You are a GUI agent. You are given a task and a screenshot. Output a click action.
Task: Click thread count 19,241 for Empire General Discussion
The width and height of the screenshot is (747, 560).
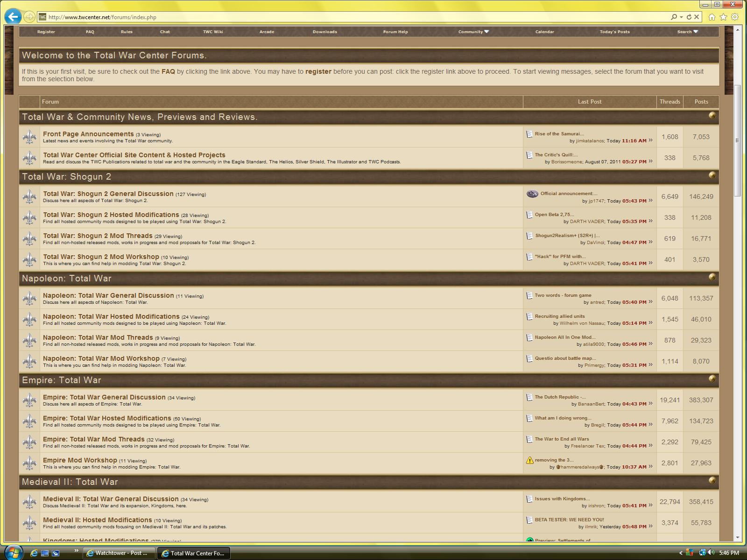[670, 400]
